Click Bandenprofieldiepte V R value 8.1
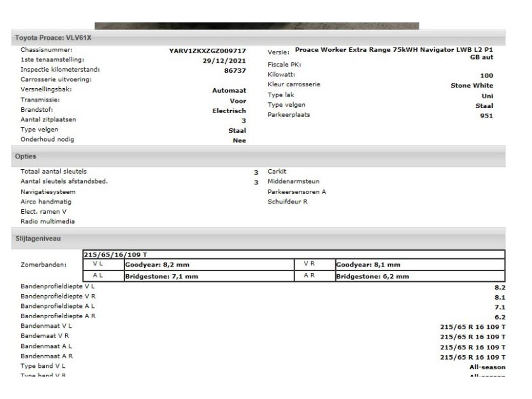The height and width of the screenshot is (399, 532). pos(500,298)
